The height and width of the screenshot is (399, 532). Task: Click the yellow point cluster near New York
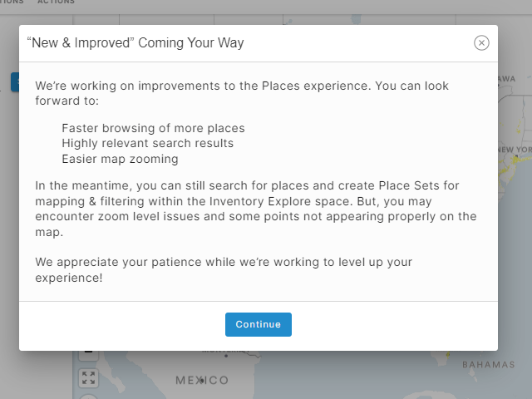512,165
